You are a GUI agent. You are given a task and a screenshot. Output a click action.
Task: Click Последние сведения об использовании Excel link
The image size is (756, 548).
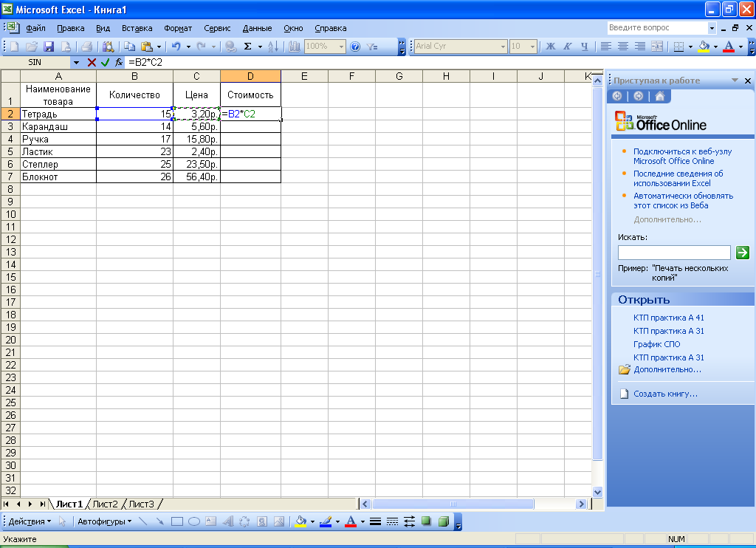point(678,179)
